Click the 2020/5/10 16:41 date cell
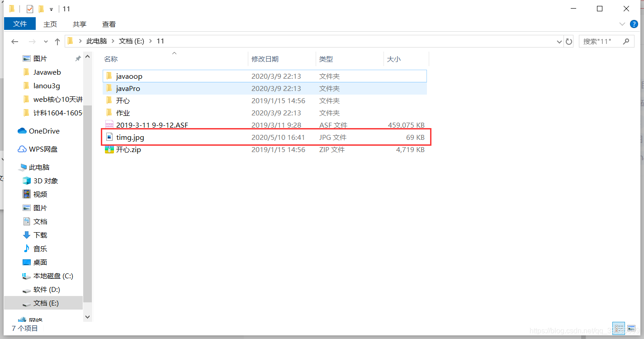 click(278, 137)
